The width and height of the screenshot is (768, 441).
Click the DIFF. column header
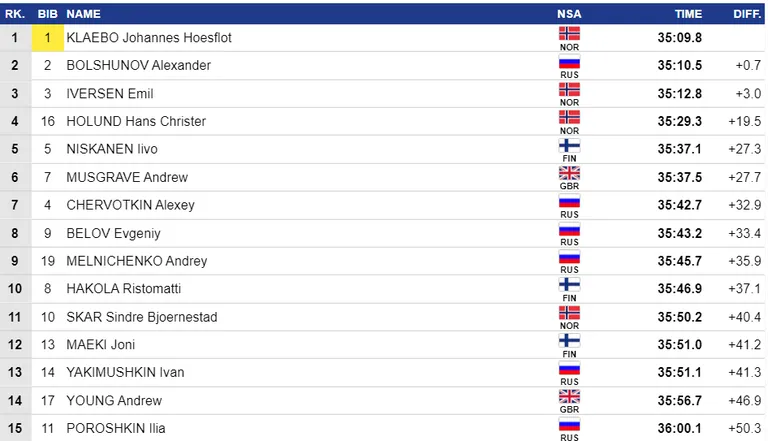pyautogui.click(x=747, y=14)
